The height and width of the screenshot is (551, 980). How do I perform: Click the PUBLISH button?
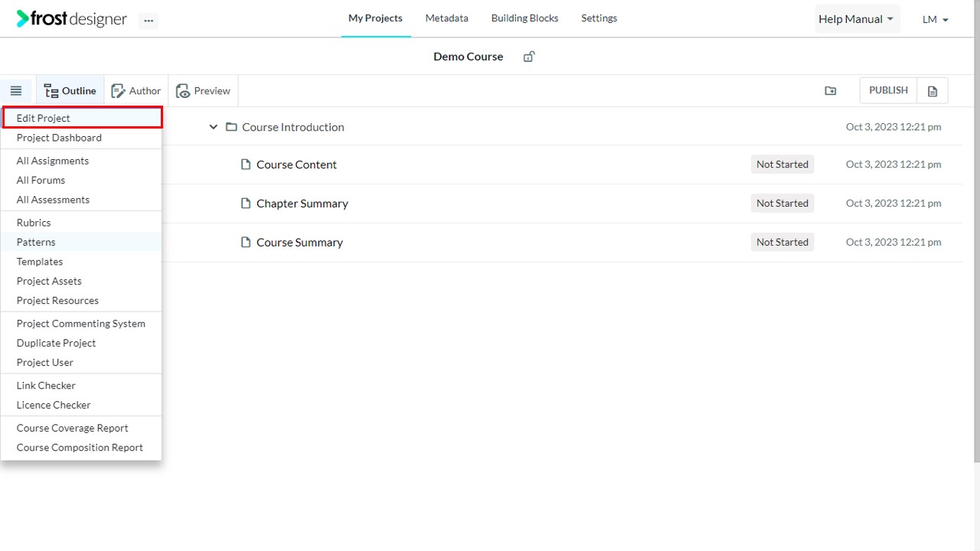887,90
